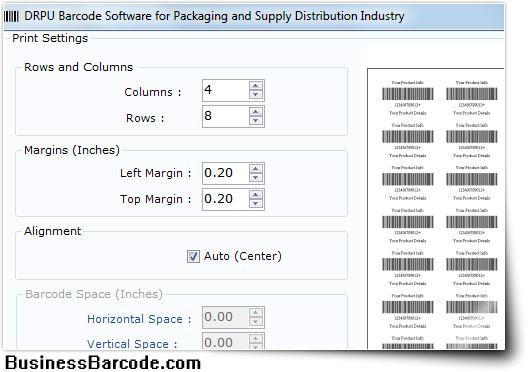
Task: Increase Columns value with up arrow
Action: (x=256, y=86)
